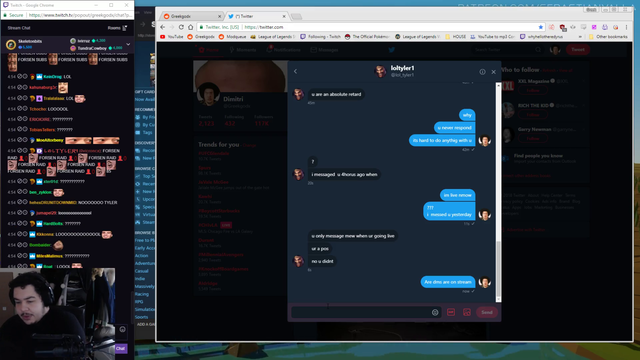
Task: Close the Greekgodx tab
Action: click(219, 16)
